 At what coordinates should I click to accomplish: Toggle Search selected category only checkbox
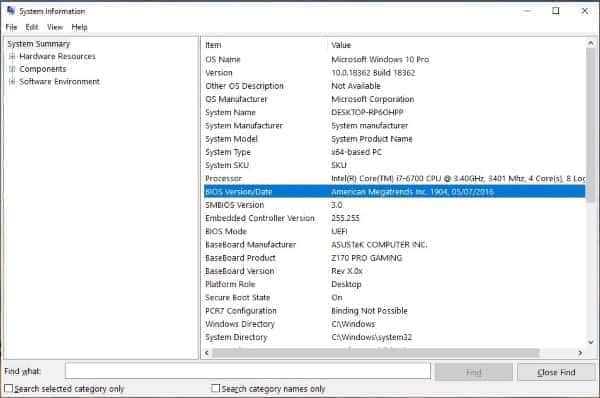8,388
